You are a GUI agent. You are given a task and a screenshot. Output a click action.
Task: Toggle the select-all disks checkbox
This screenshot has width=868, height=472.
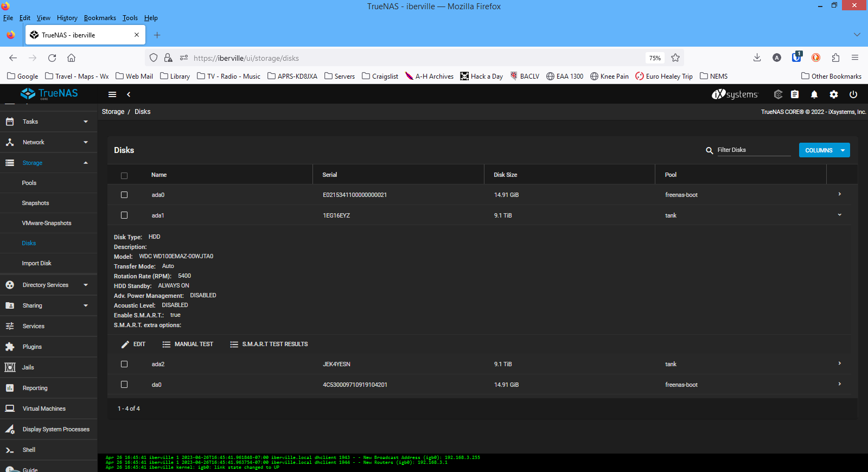click(124, 176)
